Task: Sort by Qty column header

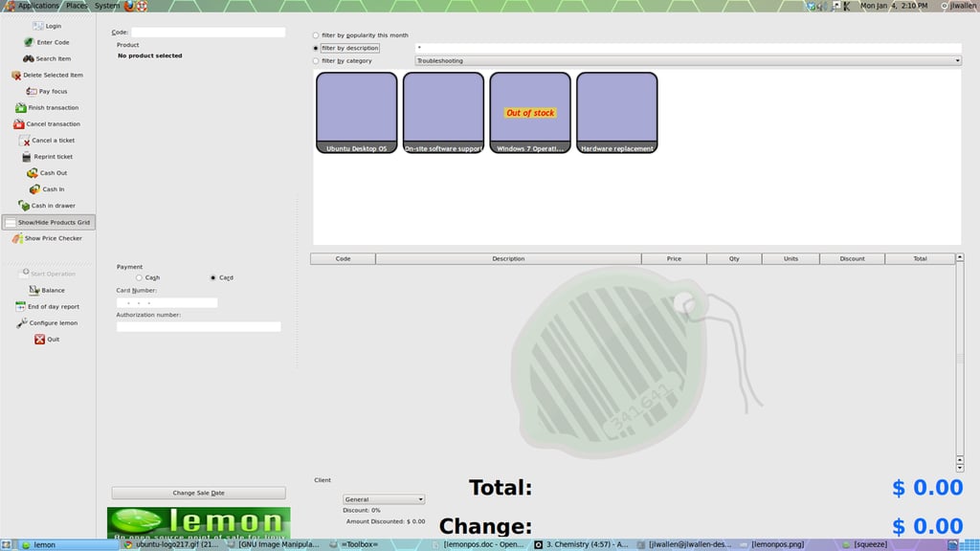Action: tap(734, 258)
